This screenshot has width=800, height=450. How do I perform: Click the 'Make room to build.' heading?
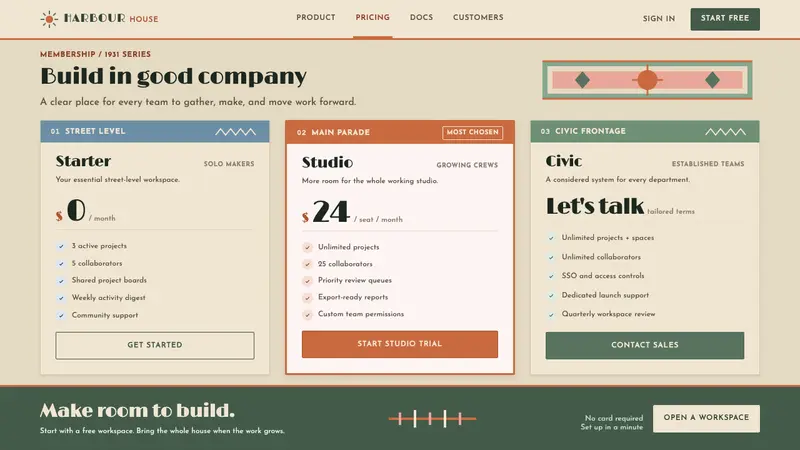click(x=137, y=410)
